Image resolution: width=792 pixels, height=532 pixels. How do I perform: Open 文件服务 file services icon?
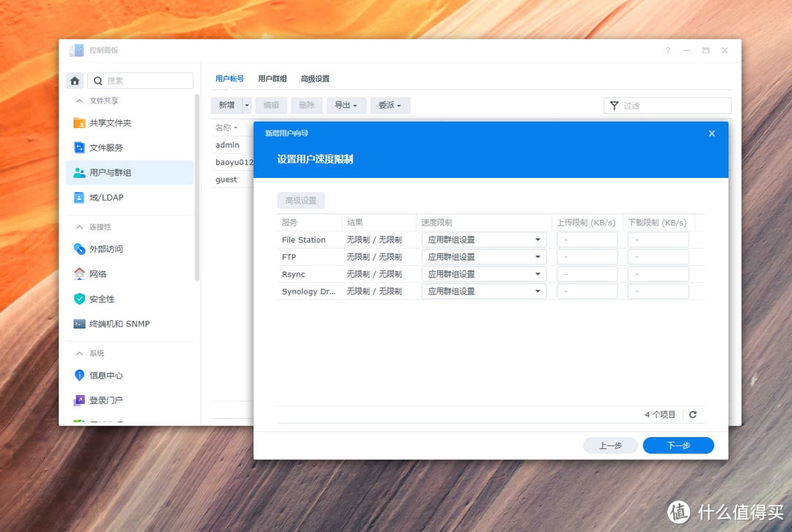click(x=79, y=148)
